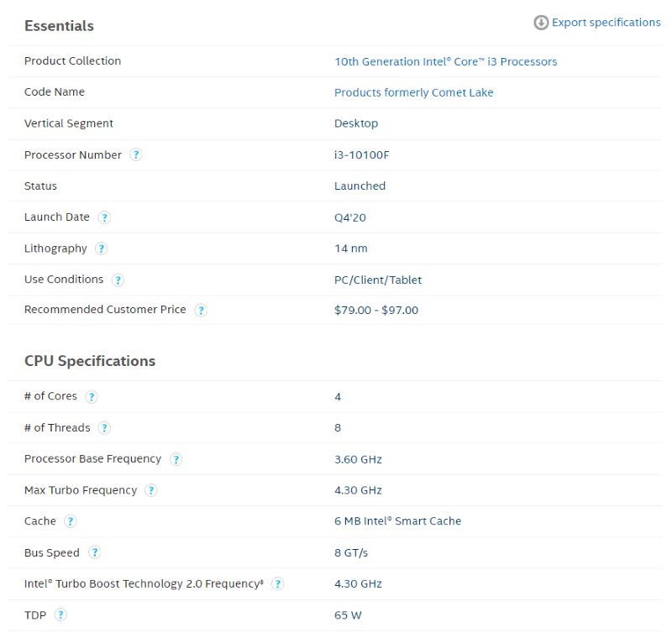The height and width of the screenshot is (638, 672).
Task: Open help for Processor Base Frequency
Action: [176, 459]
